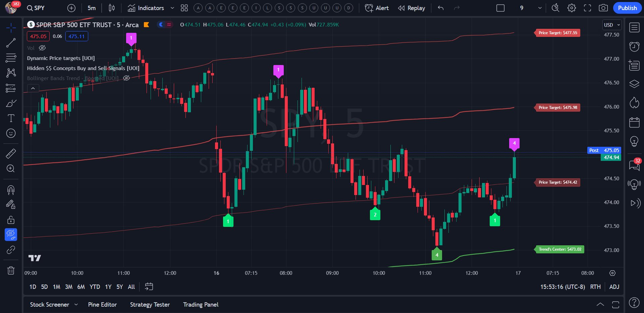
Task: Toggle magnet mode for drawings
Action: pyautogui.click(x=11, y=190)
